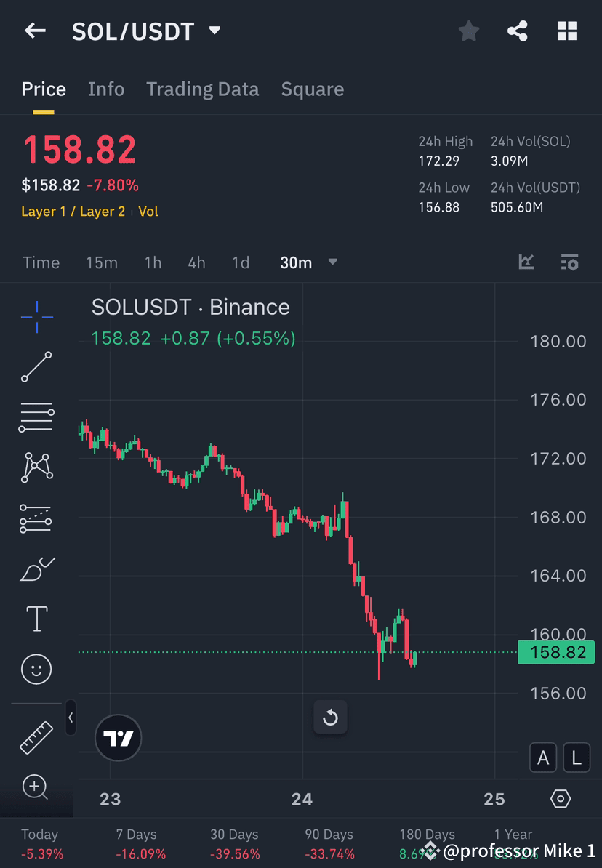Select the trend line drawing tool
Screen dimensions: 602x868
pos(36,367)
